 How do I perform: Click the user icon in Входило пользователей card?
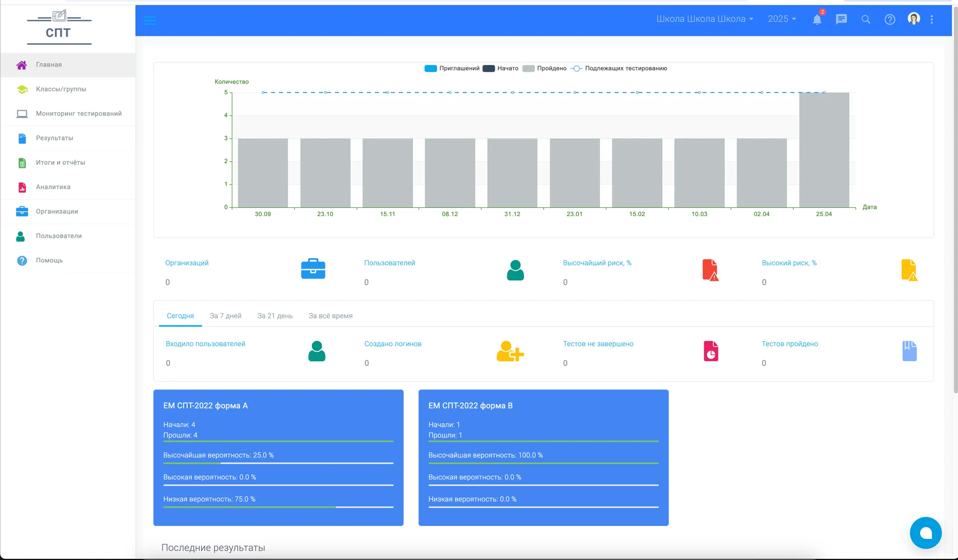point(317,351)
